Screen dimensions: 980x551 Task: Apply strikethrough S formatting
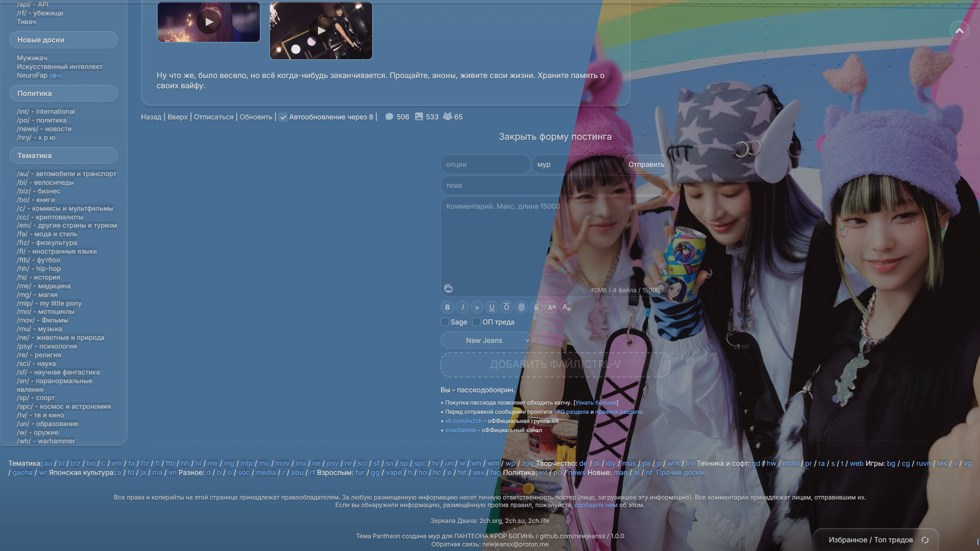536,307
